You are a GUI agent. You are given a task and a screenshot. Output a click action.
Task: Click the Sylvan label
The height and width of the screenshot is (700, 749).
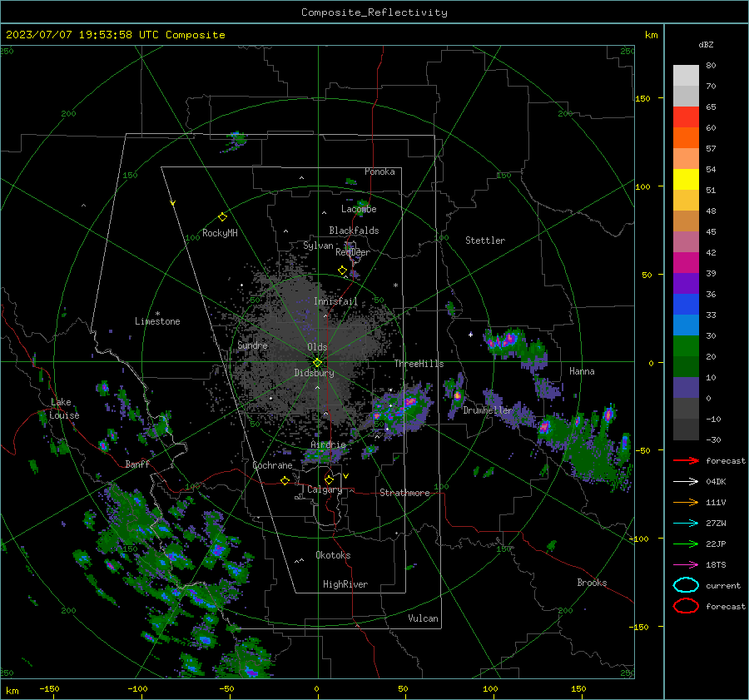pyautogui.click(x=318, y=246)
